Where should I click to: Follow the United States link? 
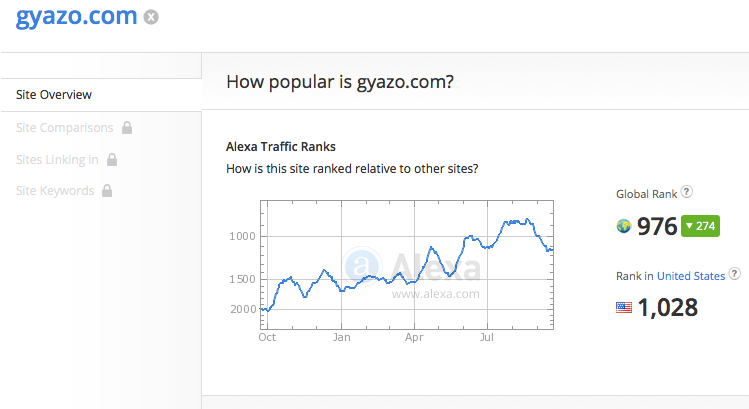[x=691, y=276]
